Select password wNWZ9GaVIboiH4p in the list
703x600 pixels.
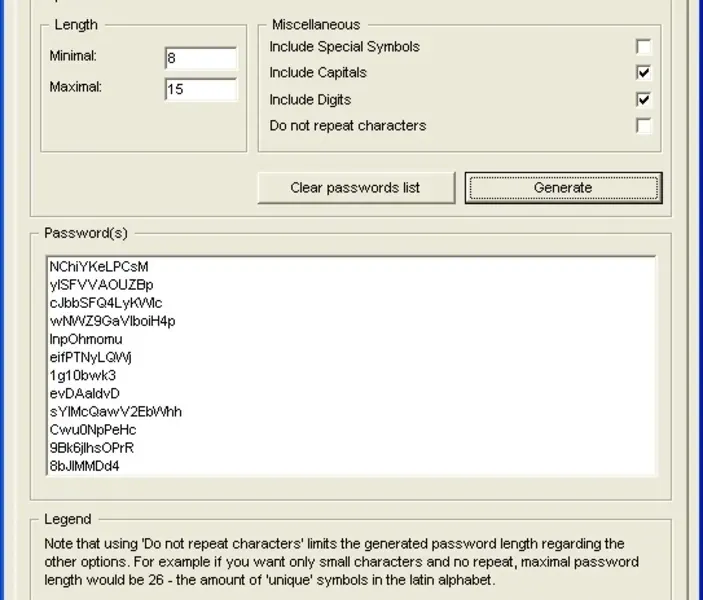coord(112,321)
